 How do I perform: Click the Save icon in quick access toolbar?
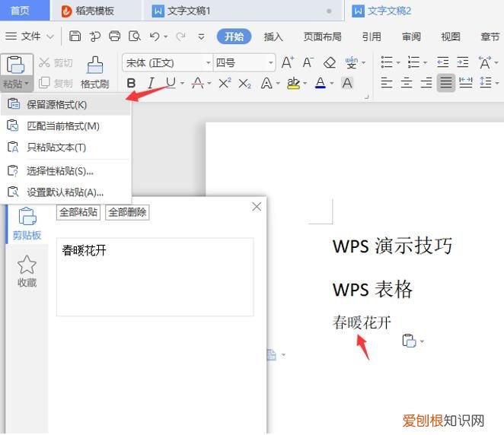click(75, 37)
